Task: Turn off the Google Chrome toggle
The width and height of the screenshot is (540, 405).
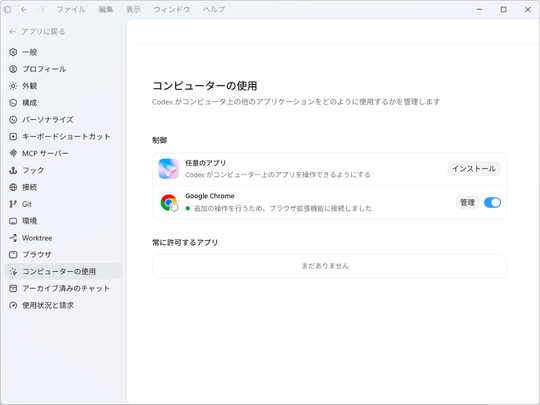Action: 492,202
